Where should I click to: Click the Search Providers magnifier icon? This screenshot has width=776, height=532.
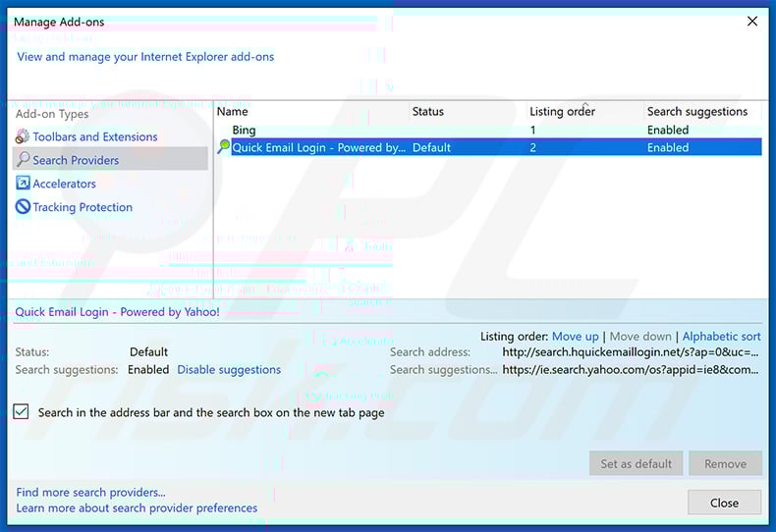[x=23, y=159]
